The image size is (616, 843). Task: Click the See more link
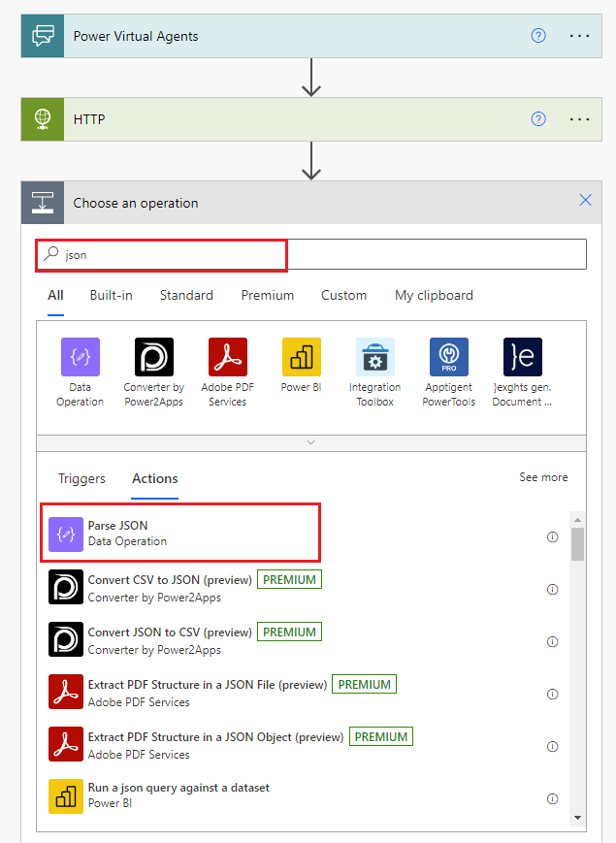543,477
